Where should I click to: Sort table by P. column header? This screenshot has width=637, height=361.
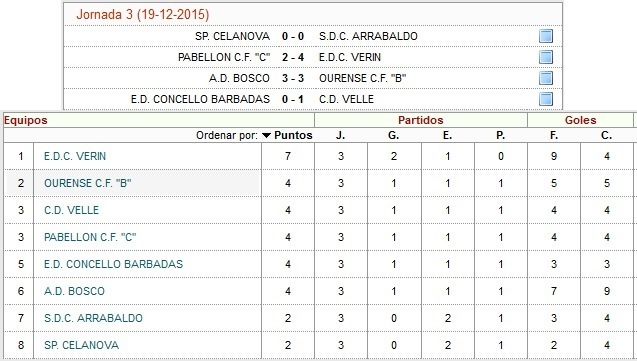click(x=500, y=135)
